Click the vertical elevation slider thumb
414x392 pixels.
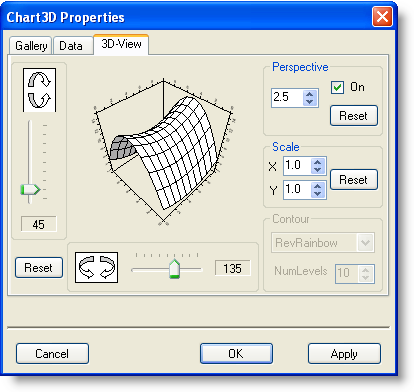pyautogui.click(x=30, y=190)
